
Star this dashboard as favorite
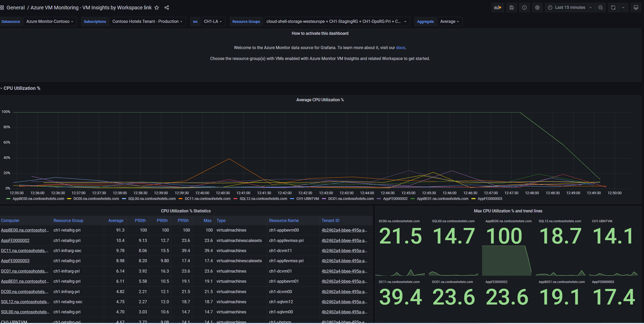coord(157,8)
